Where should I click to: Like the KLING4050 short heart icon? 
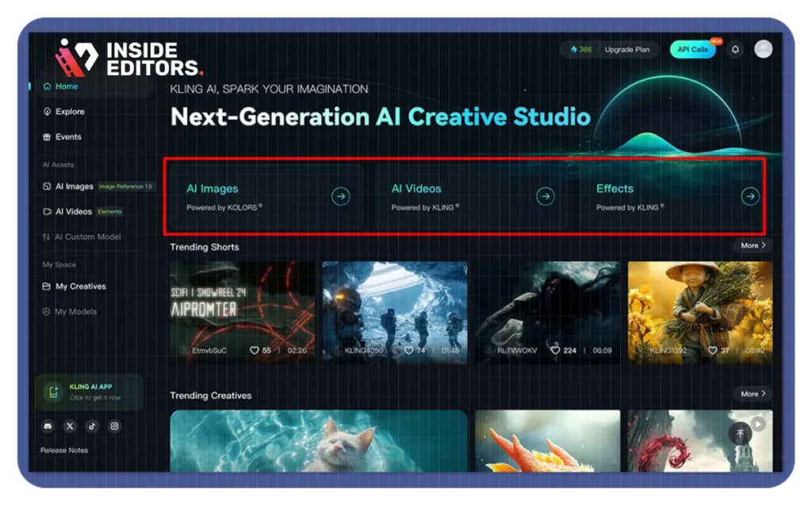pyautogui.click(x=408, y=350)
